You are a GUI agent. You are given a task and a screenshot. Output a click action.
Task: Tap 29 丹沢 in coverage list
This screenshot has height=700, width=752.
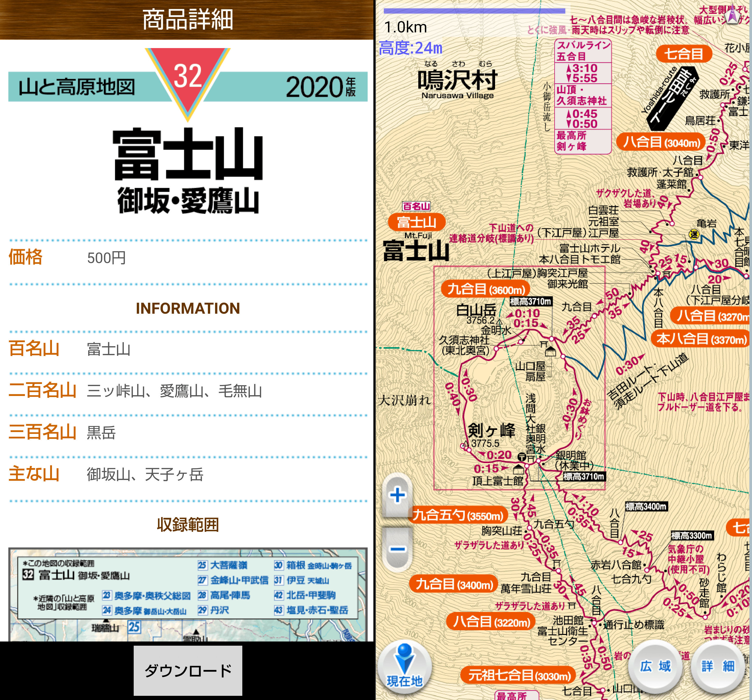[x=213, y=610]
